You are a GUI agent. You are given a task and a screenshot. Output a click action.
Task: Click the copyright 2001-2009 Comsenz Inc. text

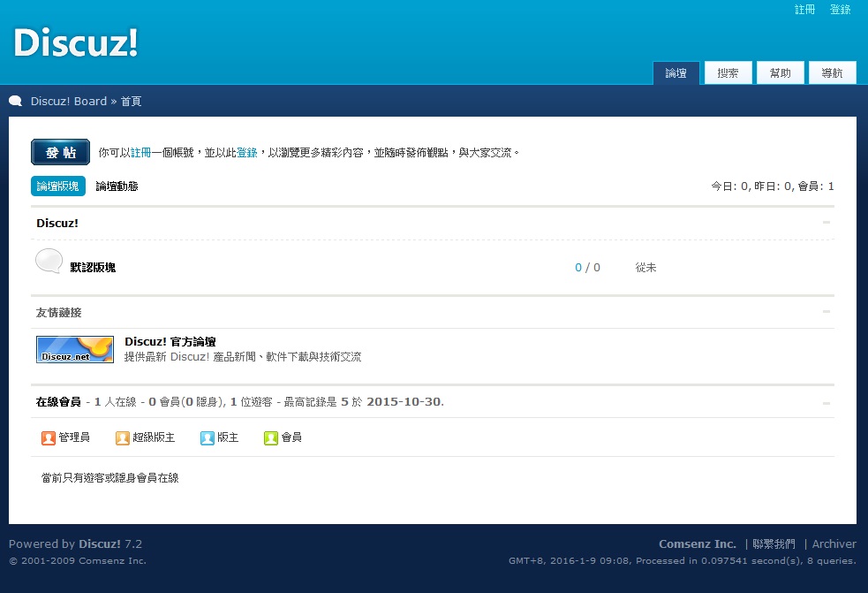click(78, 560)
